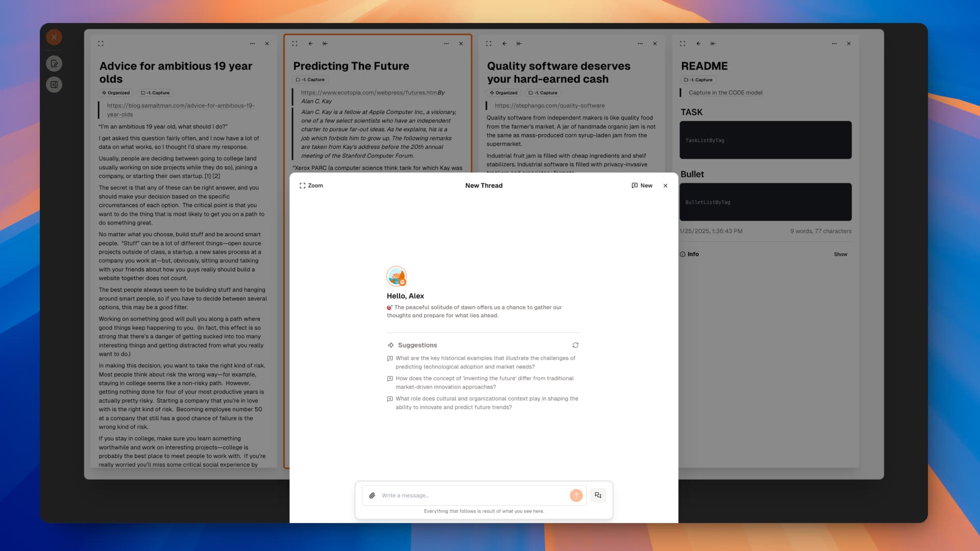The image size is (980, 551).
Task: Click the attach file icon in message bar
Action: click(x=372, y=495)
